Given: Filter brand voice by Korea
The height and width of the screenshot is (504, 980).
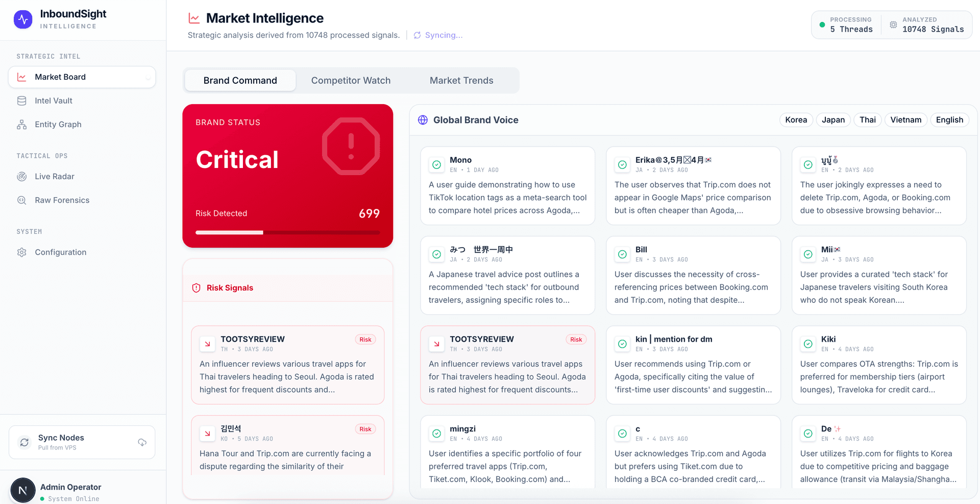Looking at the screenshot, I should click(796, 120).
